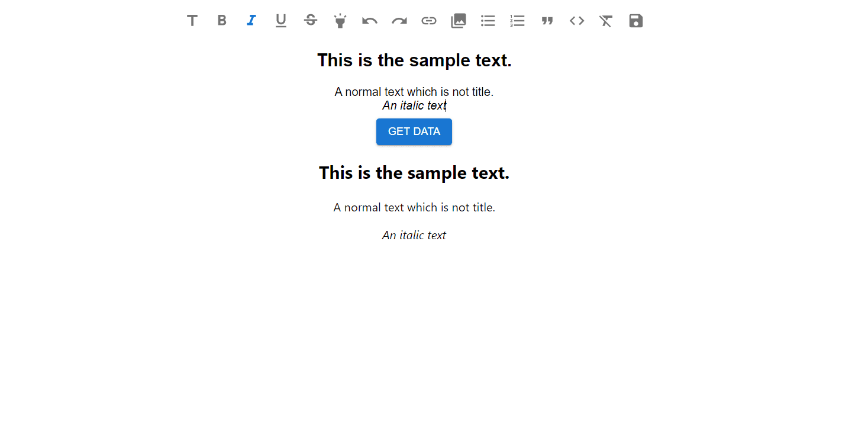Click the title heading format icon
This screenshot has width=868, height=421.
192,21
